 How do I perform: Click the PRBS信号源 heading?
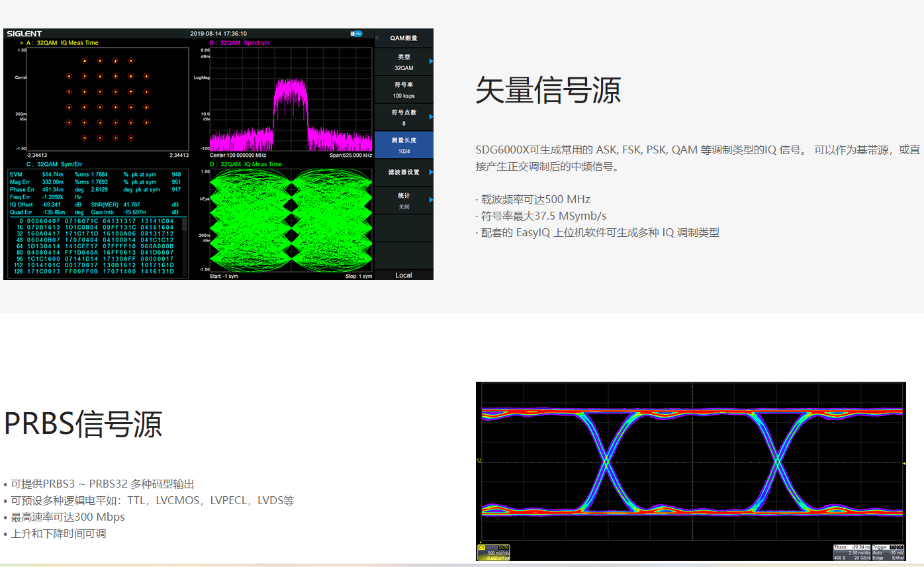pos(83,424)
